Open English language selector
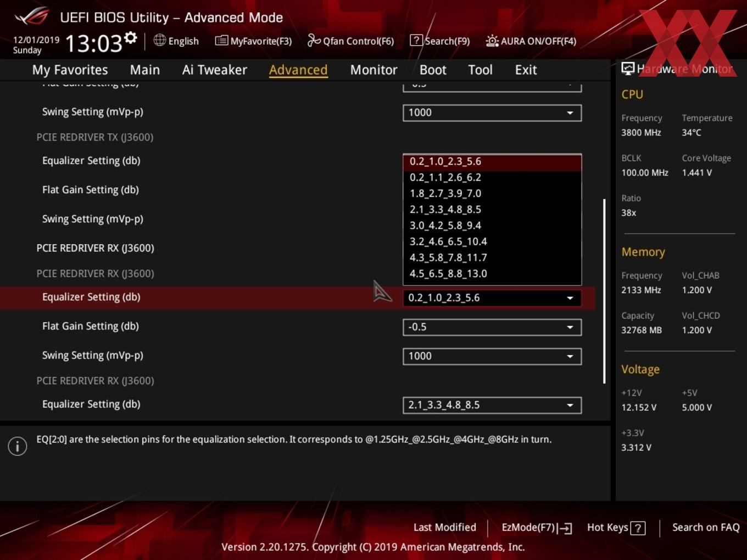Image resolution: width=747 pixels, height=560 pixels. point(176,41)
